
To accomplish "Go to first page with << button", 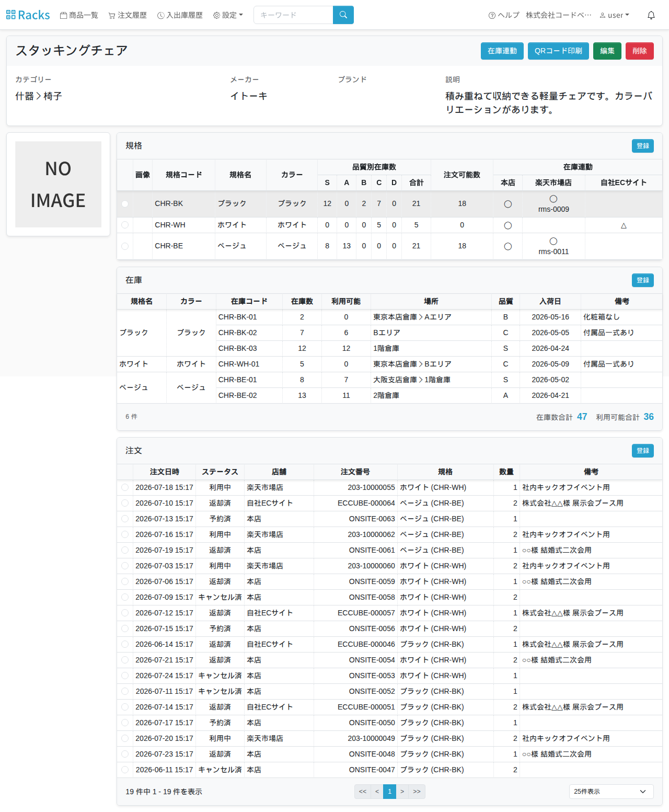I will coord(362,792).
